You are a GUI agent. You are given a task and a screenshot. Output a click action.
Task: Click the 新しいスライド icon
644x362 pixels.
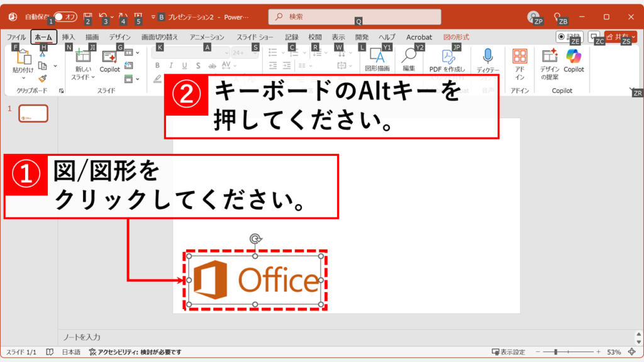[83, 57]
